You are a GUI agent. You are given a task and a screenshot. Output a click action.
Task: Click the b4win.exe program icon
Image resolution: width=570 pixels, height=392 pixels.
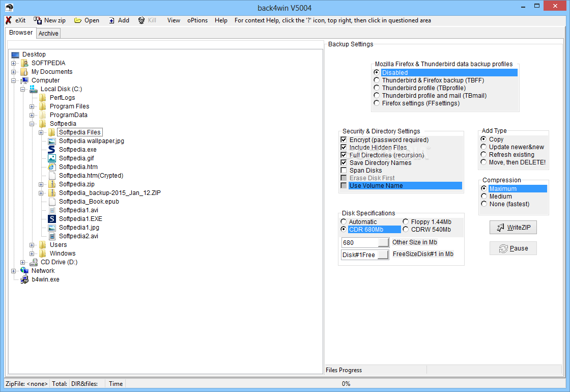point(24,279)
